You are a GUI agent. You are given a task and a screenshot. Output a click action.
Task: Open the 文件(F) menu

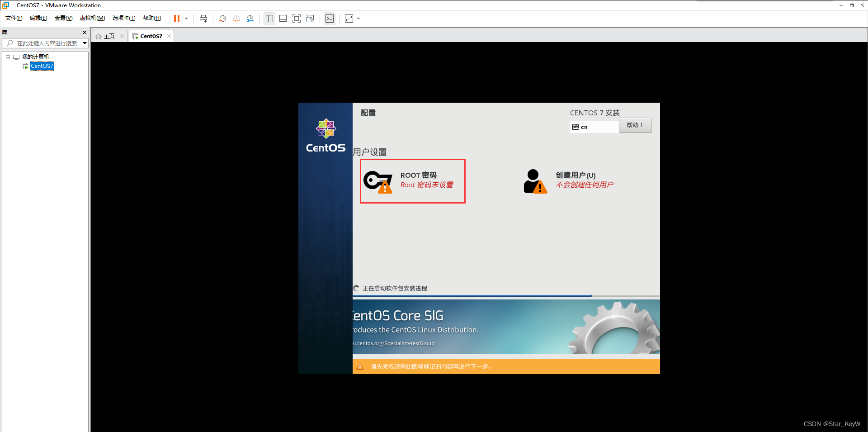click(14, 18)
